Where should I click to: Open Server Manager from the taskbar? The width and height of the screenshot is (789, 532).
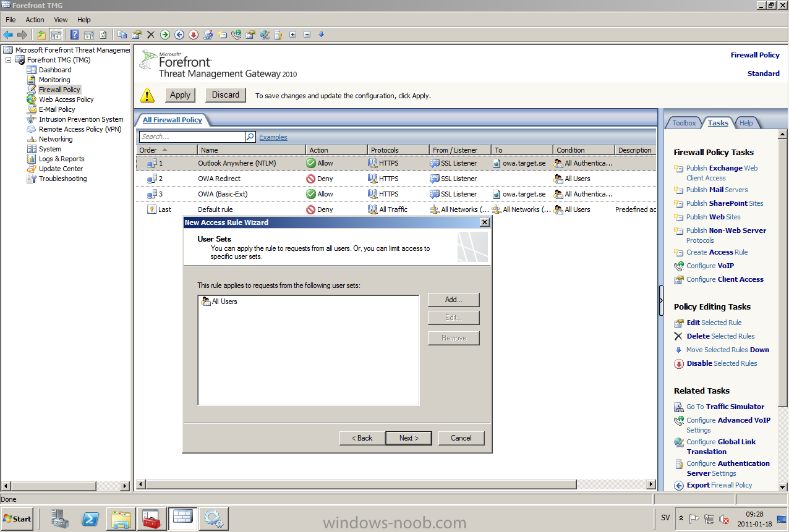[60, 518]
